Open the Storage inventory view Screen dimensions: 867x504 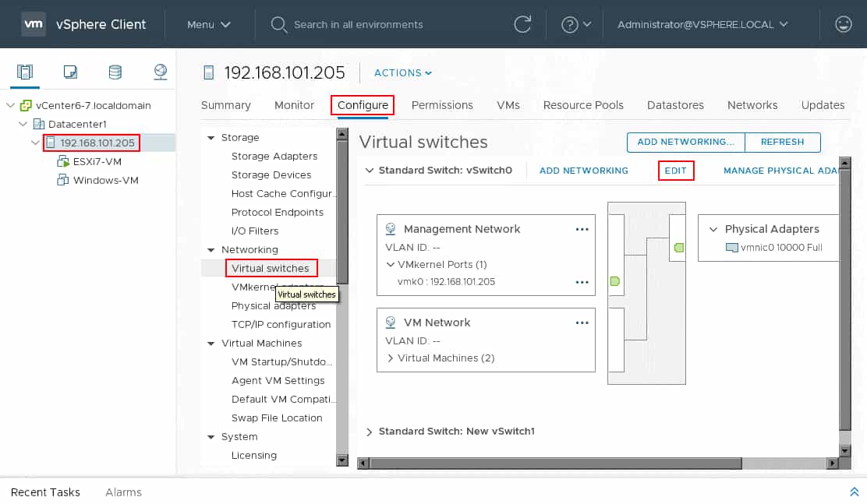[115, 71]
